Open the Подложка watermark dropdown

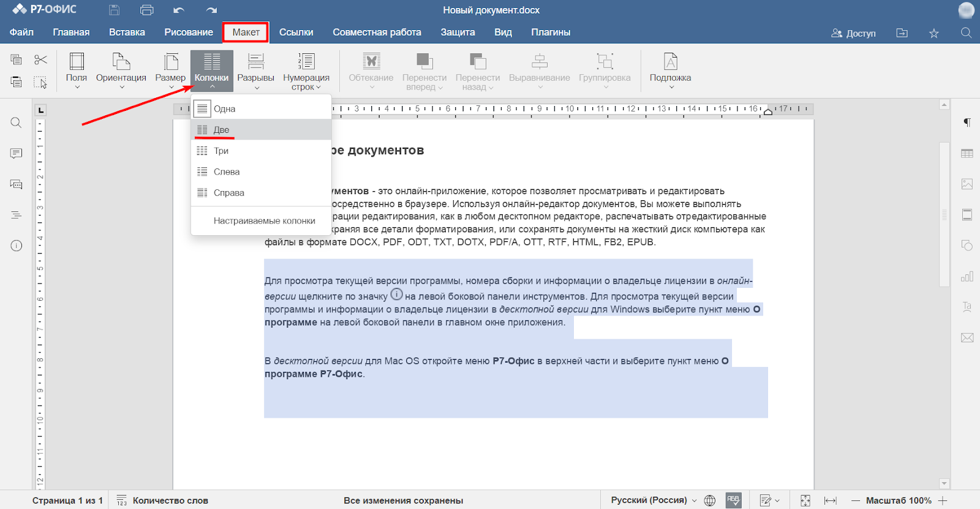671,71
